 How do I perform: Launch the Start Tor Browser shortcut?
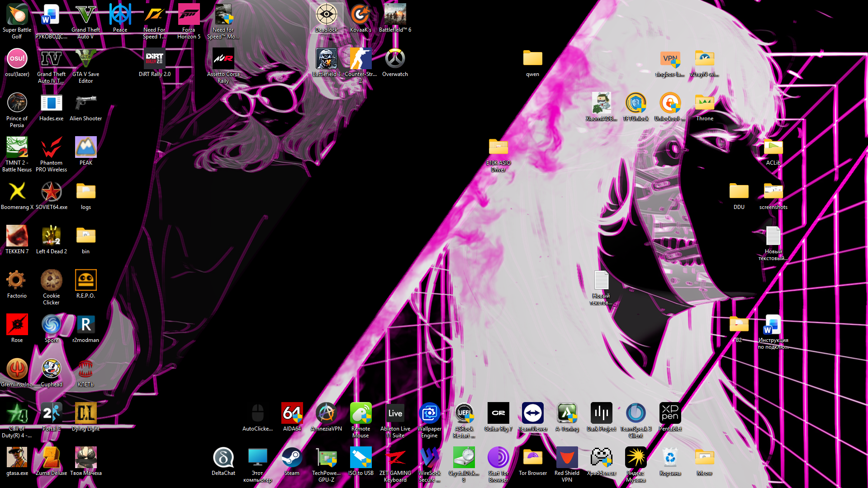pyautogui.click(x=498, y=464)
